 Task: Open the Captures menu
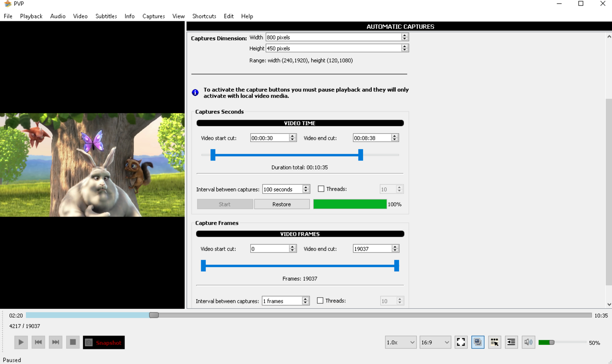tap(154, 16)
